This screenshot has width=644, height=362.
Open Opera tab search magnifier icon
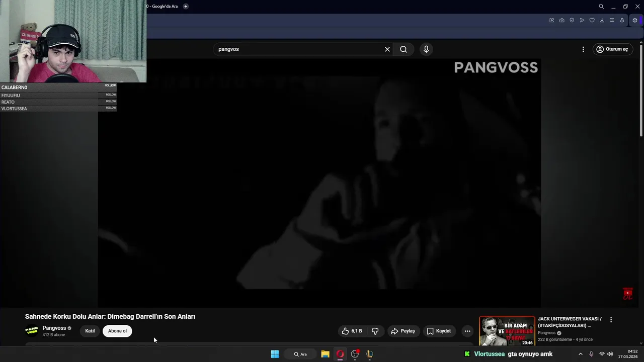[601, 7]
